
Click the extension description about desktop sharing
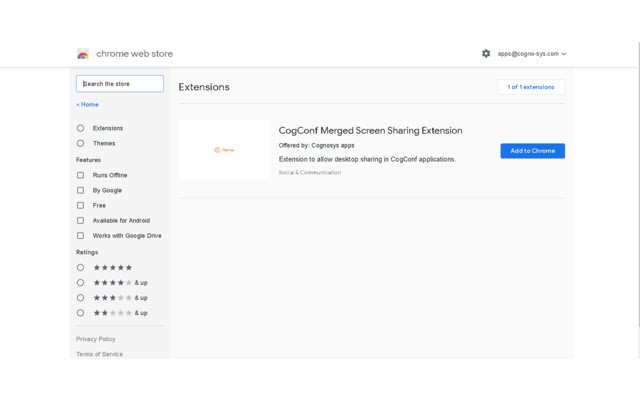point(367,159)
